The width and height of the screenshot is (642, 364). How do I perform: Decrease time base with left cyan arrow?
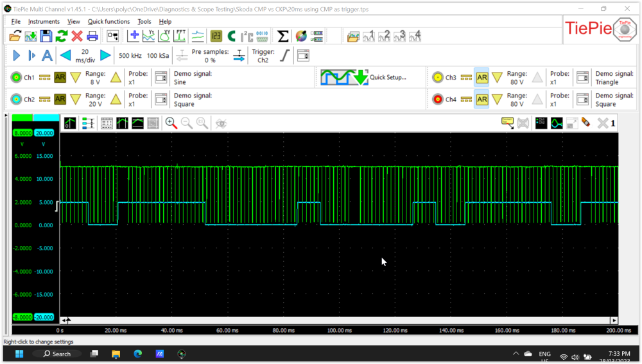tap(65, 55)
